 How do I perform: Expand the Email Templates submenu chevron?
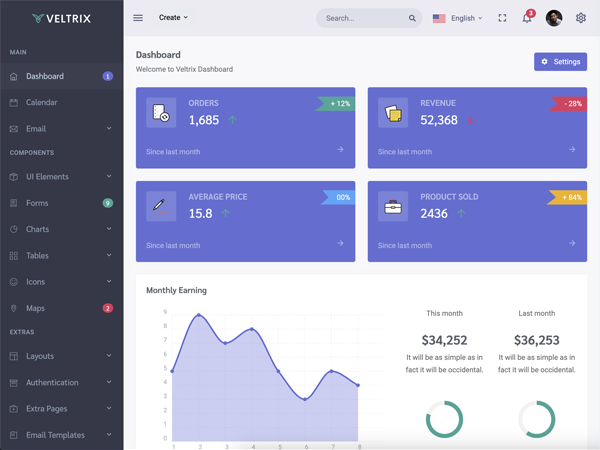tap(109, 434)
